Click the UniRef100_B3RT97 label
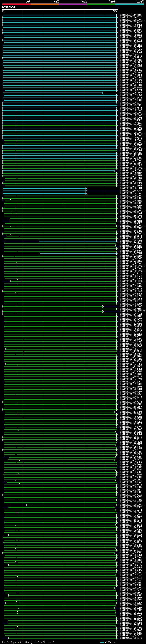 (x=131, y=208)
